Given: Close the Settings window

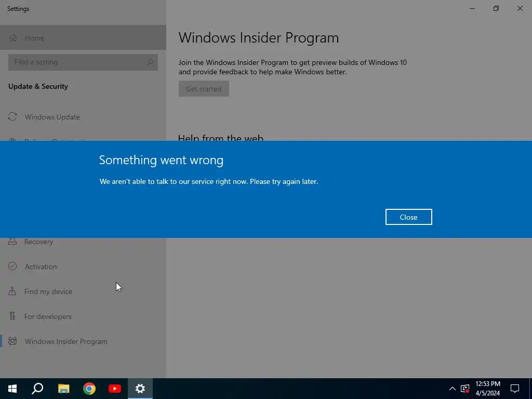Looking at the screenshot, I should 520,8.
